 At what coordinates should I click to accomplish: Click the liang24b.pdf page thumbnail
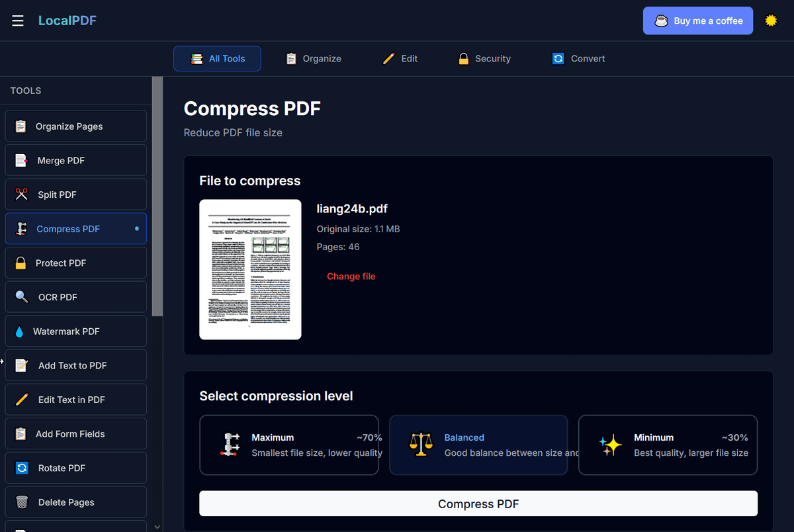250,269
